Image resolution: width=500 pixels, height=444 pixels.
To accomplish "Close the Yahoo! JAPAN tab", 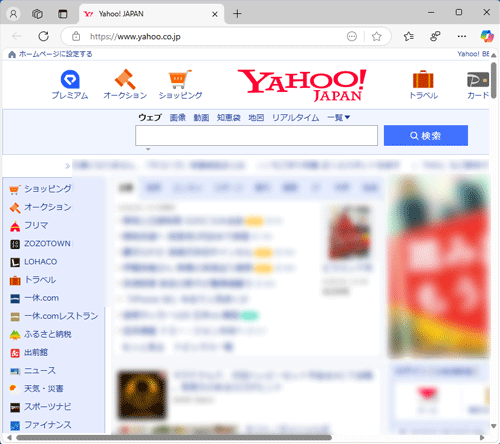I will tap(215, 14).
